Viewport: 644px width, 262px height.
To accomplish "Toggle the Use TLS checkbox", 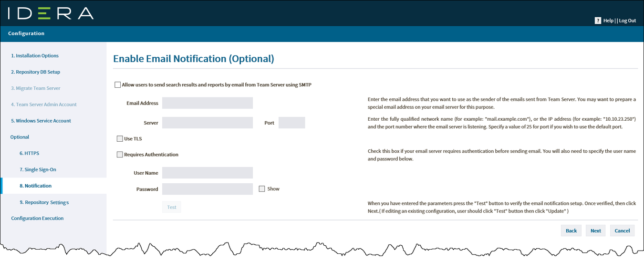I will [x=120, y=139].
